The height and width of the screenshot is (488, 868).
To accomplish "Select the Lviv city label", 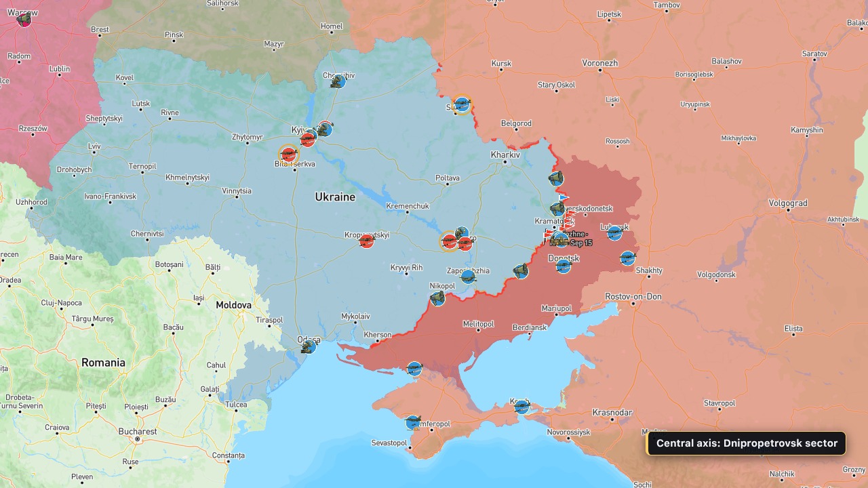I will point(94,146).
